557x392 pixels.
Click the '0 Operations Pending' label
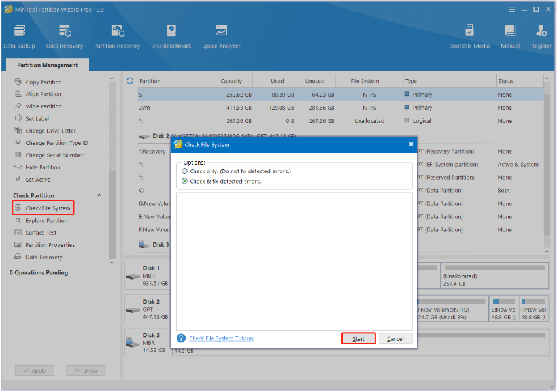click(39, 272)
